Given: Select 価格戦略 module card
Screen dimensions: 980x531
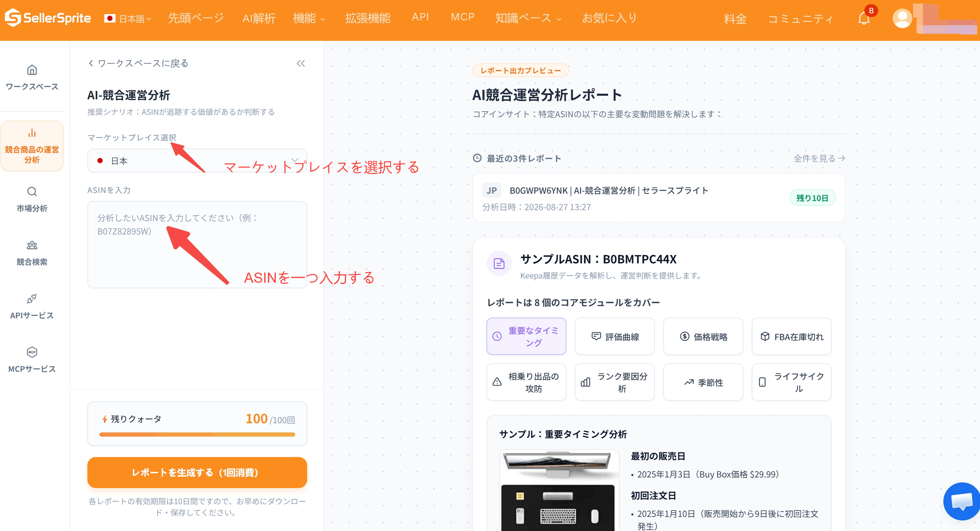Looking at the screenshot, I should [703, 336].
